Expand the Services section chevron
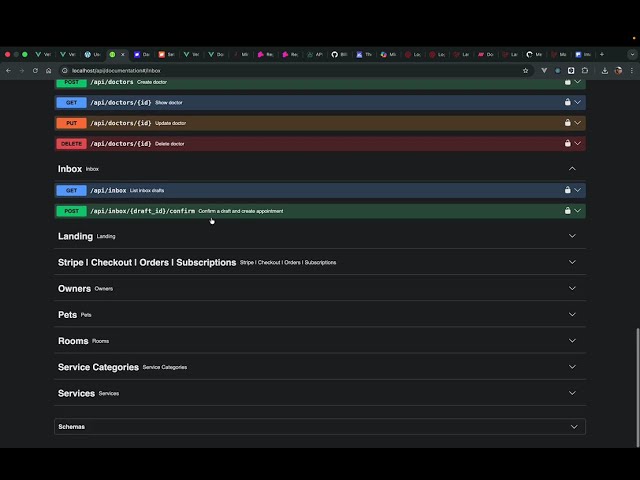 point(572,393)
